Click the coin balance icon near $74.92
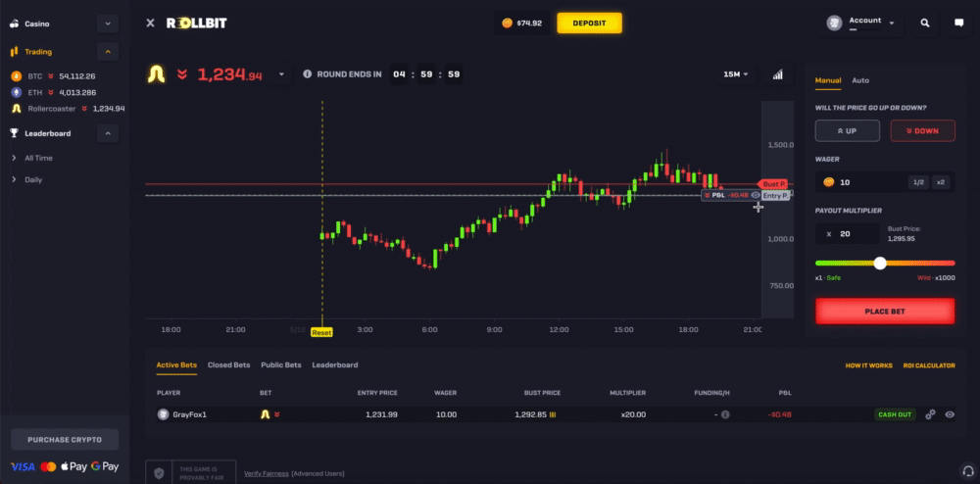 pos(507,24)
